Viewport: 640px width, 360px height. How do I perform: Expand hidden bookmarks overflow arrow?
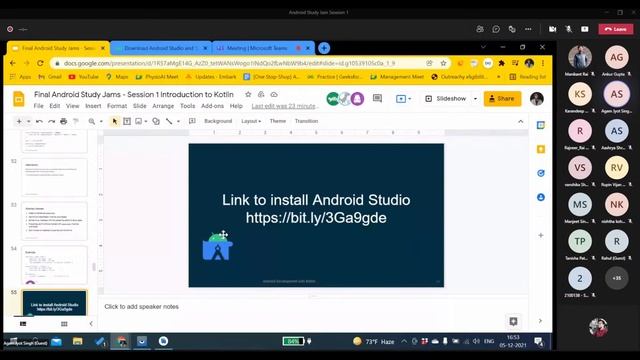click(x=498, y=77)
